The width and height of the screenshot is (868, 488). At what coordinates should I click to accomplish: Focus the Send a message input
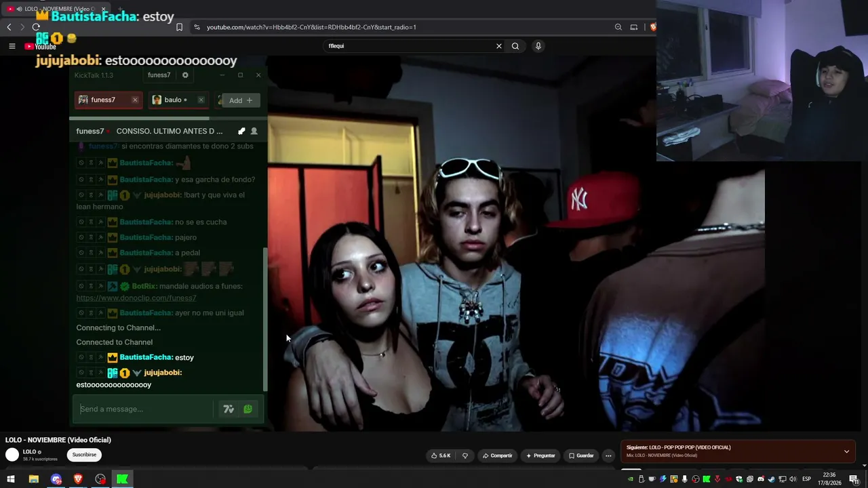[x=144, y=409]
